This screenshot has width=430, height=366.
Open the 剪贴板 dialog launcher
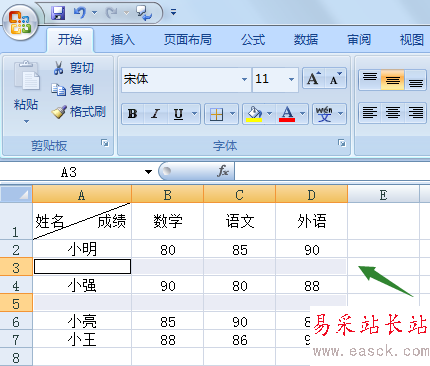pos(105,143)
